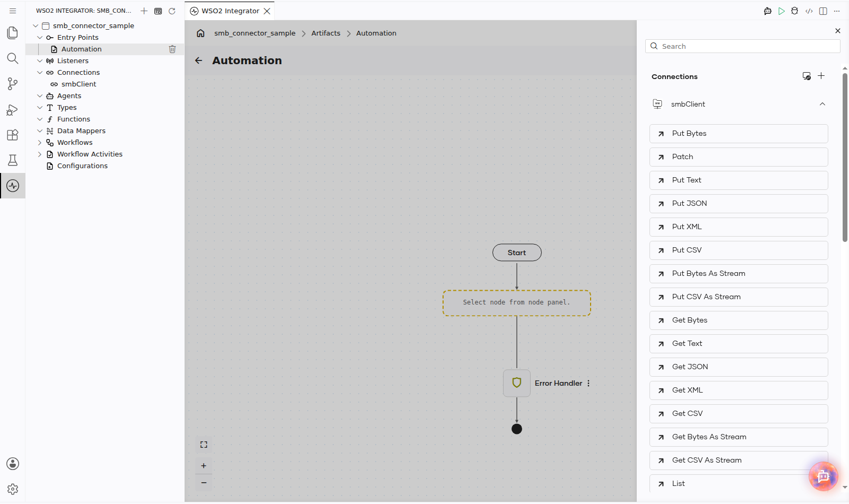This screenshot has height=504, width=849.
Task: Expand the Workflow Activities tree node
Action: tap(40, 154)
